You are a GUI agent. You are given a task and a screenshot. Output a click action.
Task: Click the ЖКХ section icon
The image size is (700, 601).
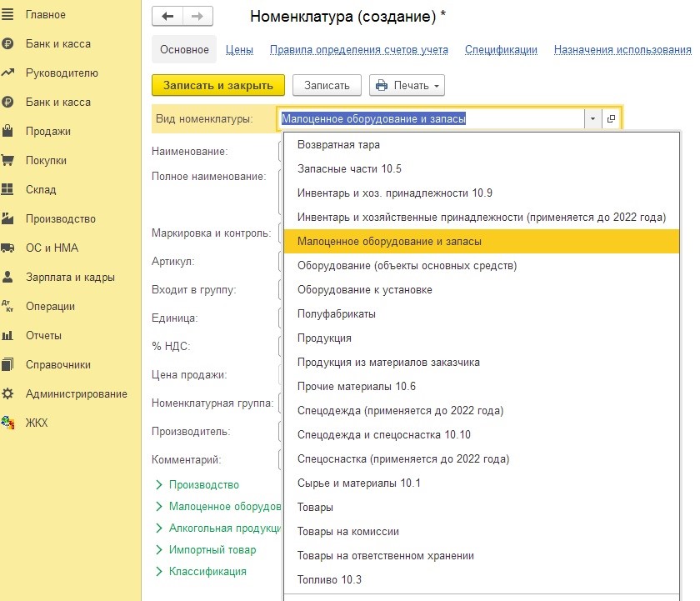coord(7,423)
